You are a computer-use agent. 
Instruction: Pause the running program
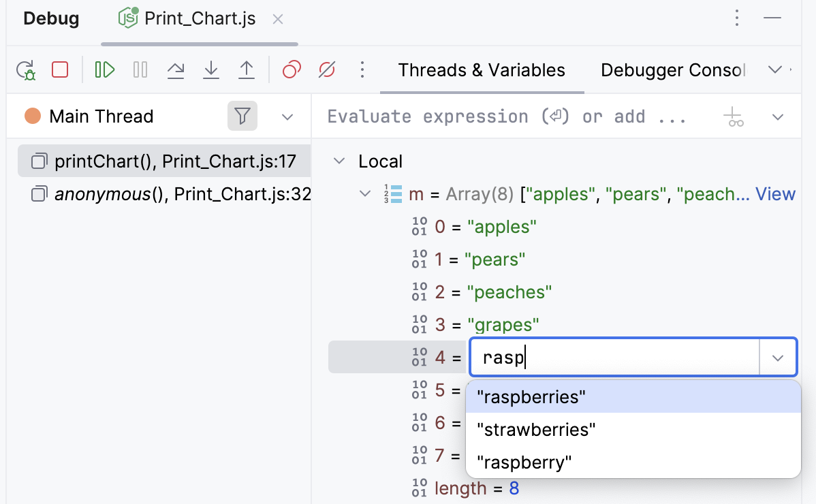pyautogui.click(x=140, y=69)
